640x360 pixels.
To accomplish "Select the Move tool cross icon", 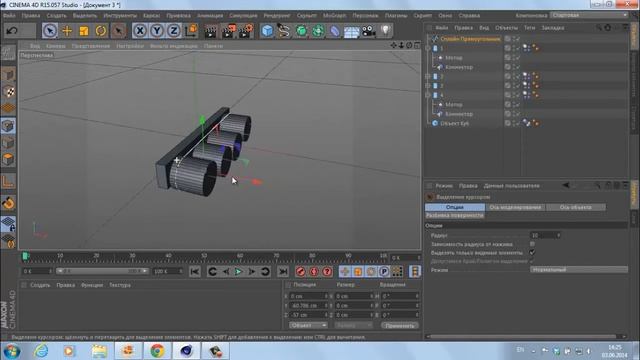I will point(67,31).
